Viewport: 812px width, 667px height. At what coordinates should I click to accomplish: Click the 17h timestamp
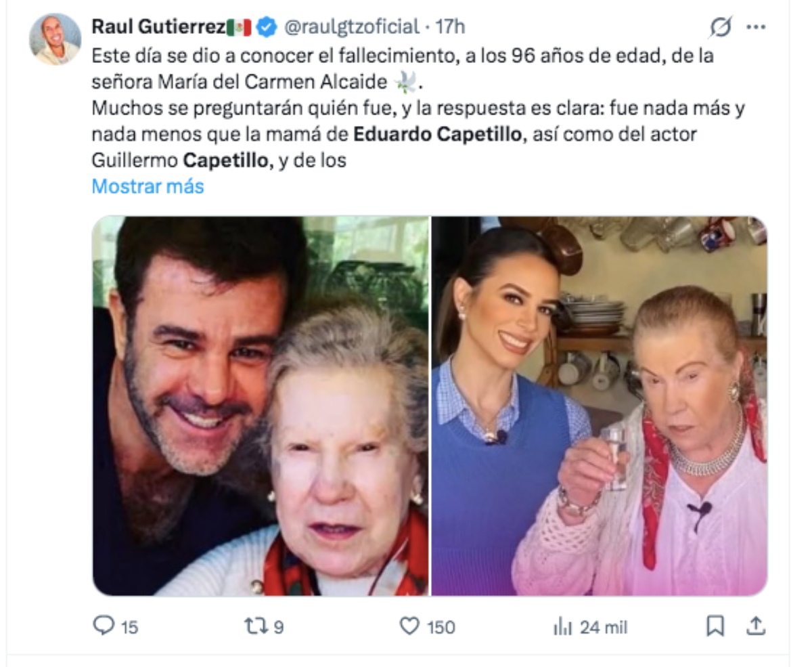point(449,27)
